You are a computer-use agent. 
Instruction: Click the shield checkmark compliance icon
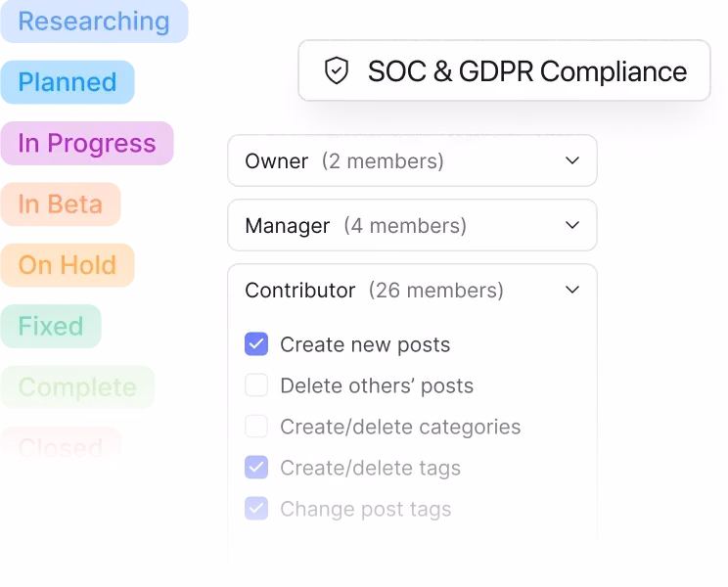coord(337,71)
